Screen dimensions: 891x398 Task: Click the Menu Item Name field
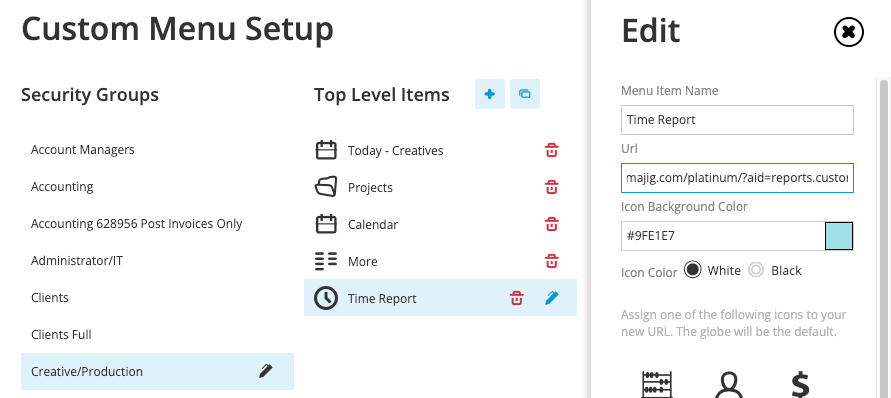tap(737, 120)
